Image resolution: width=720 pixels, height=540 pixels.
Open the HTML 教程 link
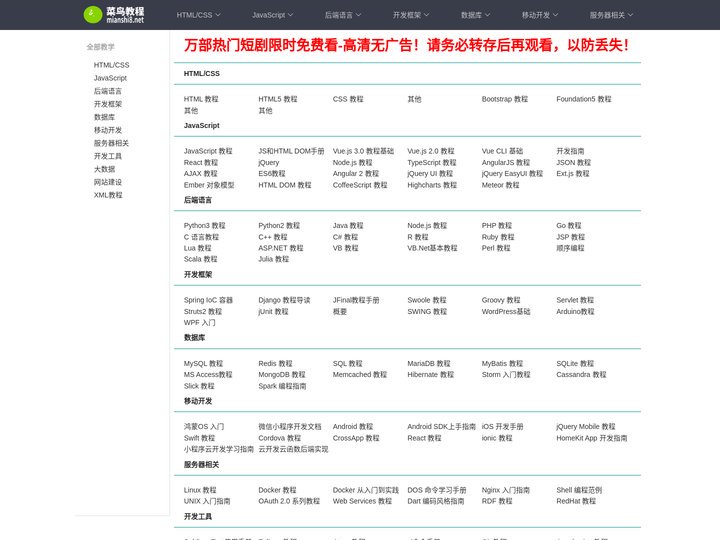[x=201, y=99]
